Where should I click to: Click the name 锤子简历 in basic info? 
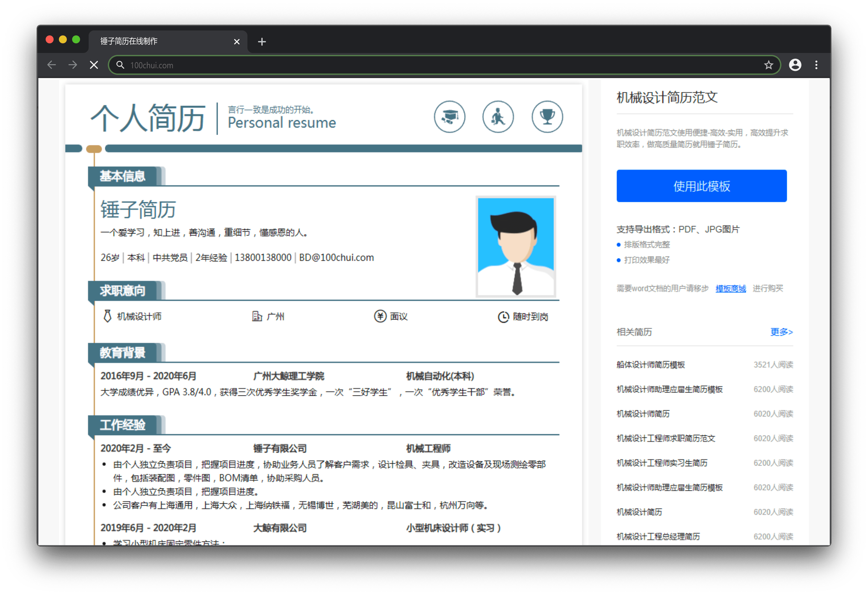pos(138,209)
